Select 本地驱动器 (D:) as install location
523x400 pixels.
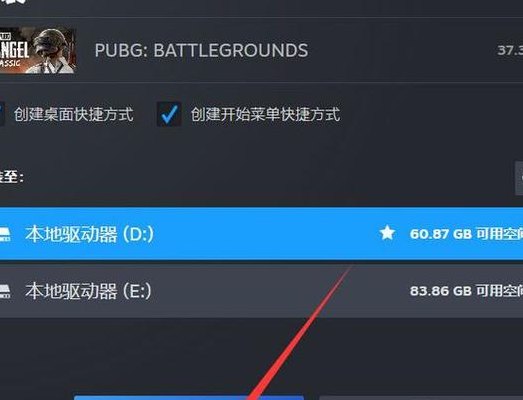[x=262, y=234]
